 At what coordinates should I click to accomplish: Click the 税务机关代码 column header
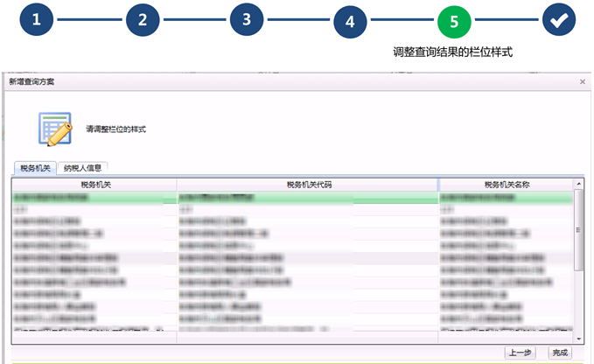(x=308, y=185)
